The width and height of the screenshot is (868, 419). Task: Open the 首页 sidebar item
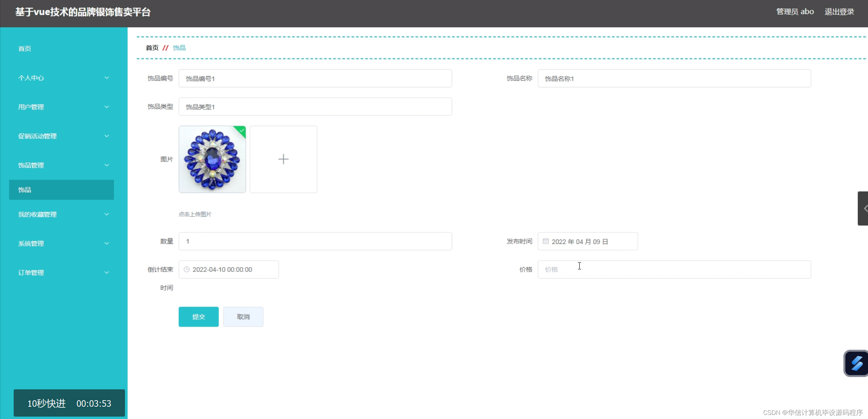pyautogui.click(x=25, y=48)
